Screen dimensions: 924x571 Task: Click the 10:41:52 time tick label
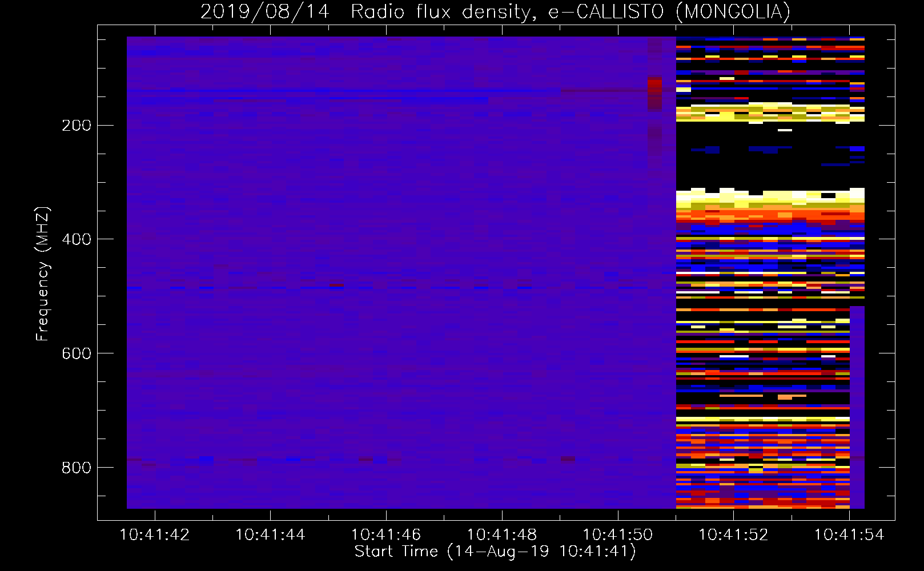(x=734, y=535)
